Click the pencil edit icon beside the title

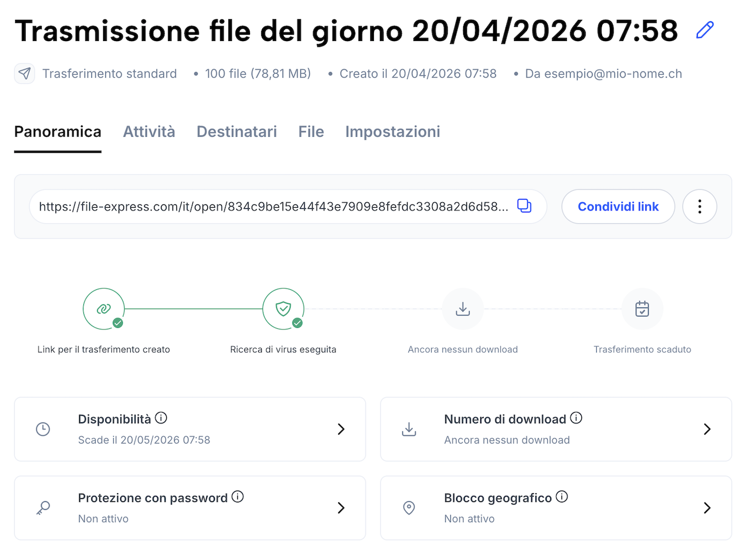tap(705, 30)
